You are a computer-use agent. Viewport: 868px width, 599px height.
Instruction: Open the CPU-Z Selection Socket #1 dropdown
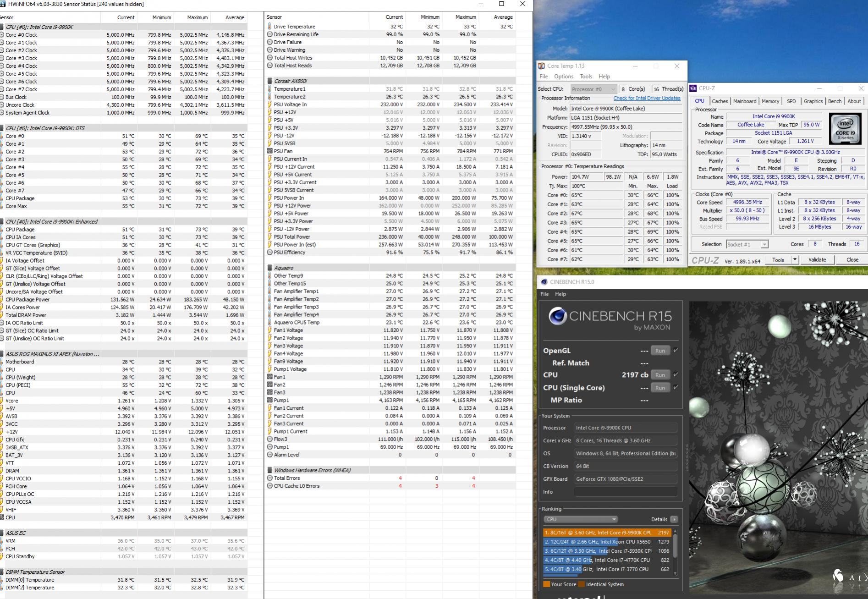tap(747, 245)
